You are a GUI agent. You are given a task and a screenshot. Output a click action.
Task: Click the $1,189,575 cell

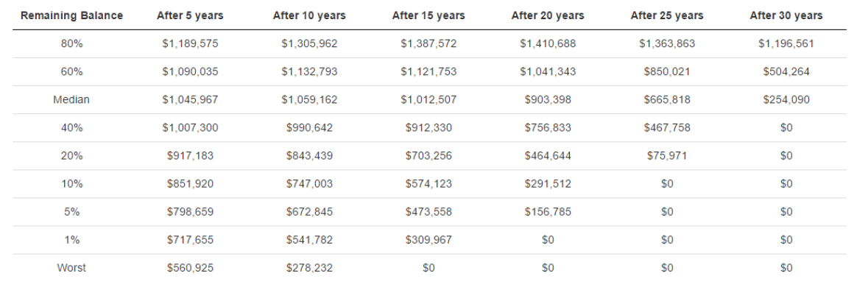[191, 43]
